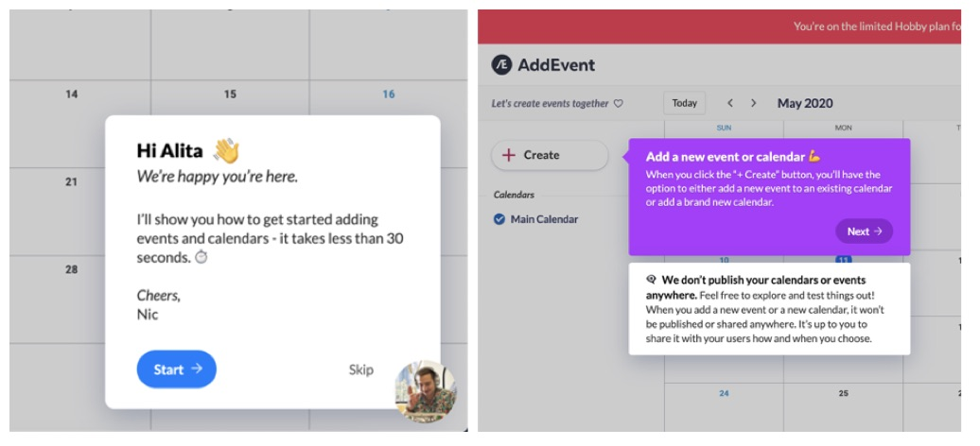Viewport: 980px width, 446px height.
Task: Click the blue Start button
Action: tap(176, 369)
